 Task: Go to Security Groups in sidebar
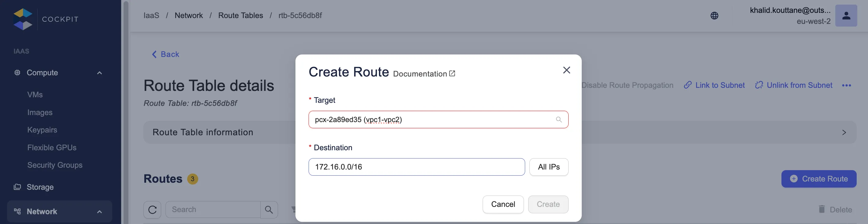click(55, 165)
